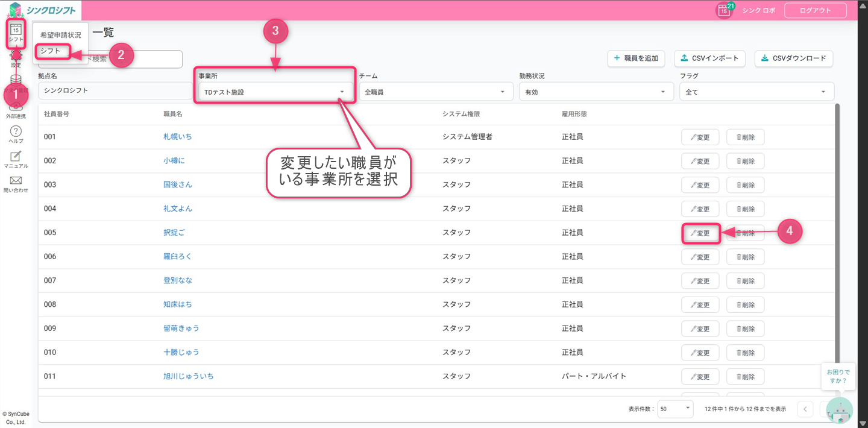Delete employee 011 旭川じゅういち

click(745, 377)
